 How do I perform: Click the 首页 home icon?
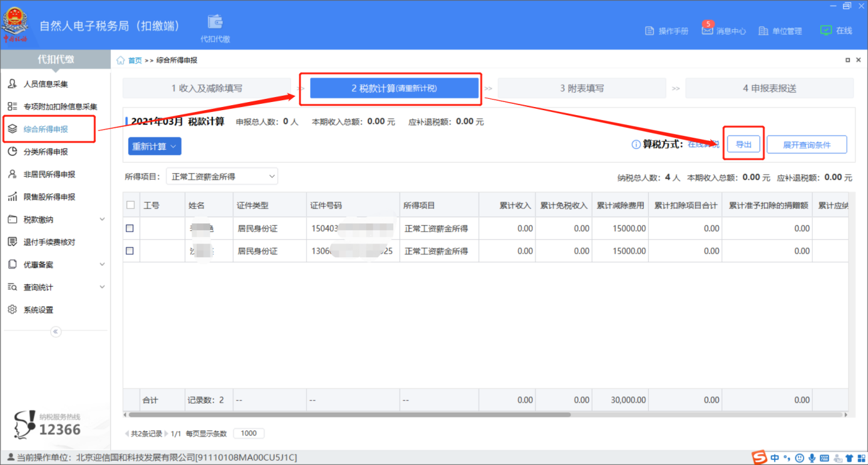[x=121, y=60]
